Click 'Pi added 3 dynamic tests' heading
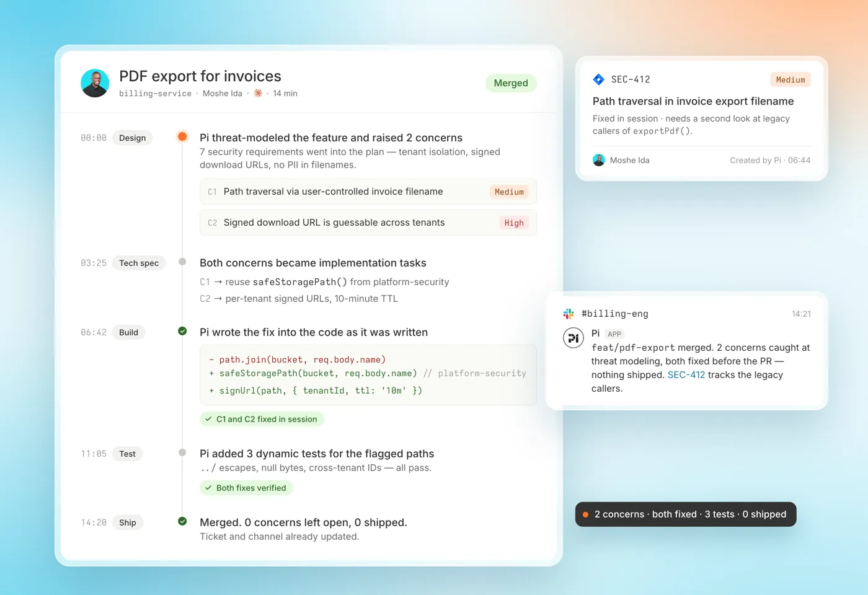Image resolution: width=868 pixels, height=595 pixels. pyautogui.click(x=317, y=454)
